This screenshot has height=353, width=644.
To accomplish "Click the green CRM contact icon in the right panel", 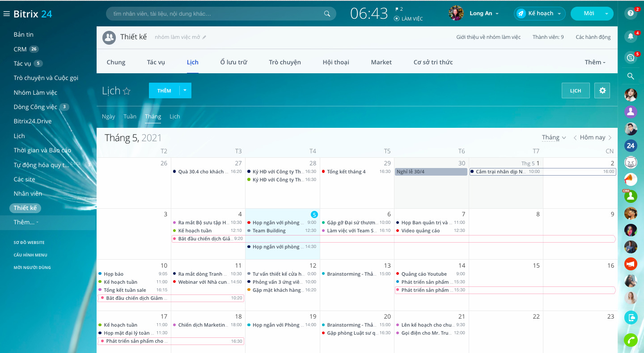I will 631,196.
